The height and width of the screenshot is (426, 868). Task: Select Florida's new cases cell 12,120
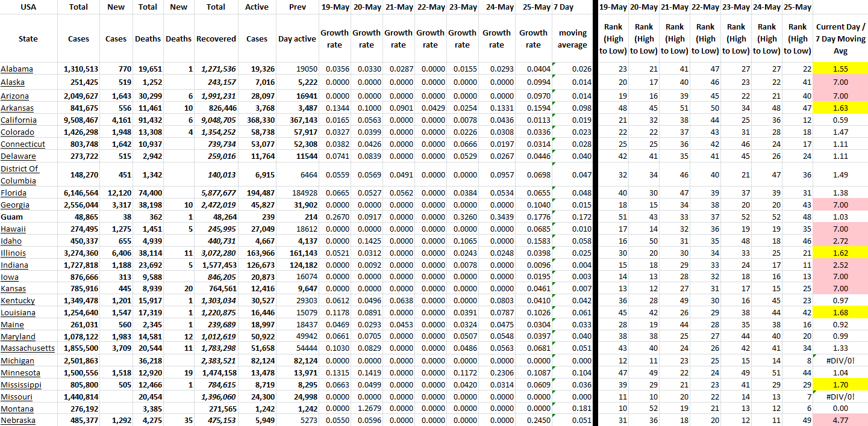click(116, 193)
